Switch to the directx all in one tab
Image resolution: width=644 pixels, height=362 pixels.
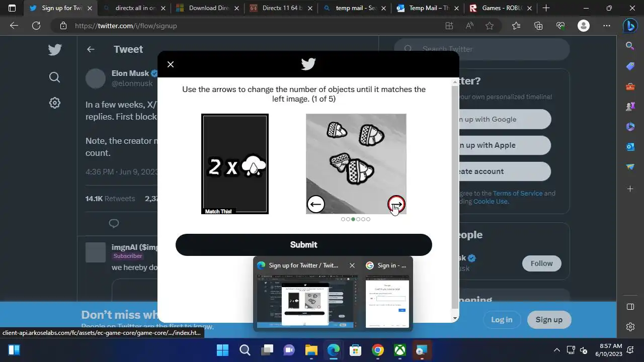(x=133, y=8)
